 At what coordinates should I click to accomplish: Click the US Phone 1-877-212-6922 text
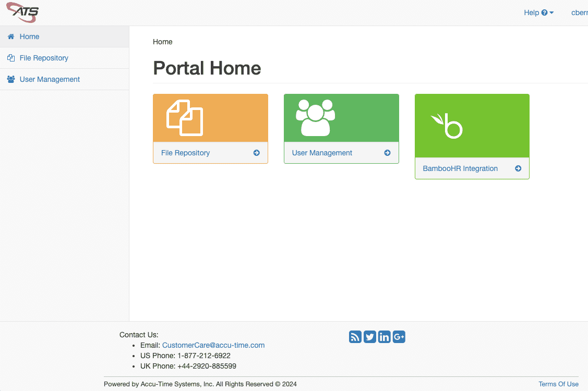[185, 356]
